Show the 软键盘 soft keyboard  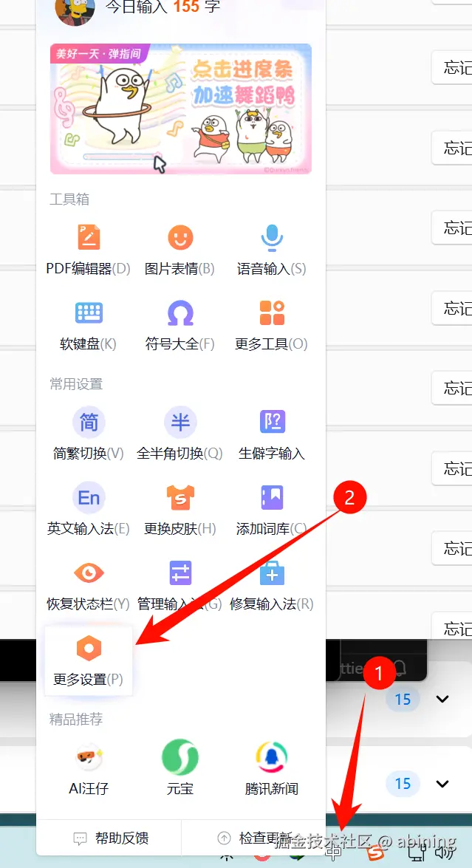pyautogui.click(x=89, y=325)
